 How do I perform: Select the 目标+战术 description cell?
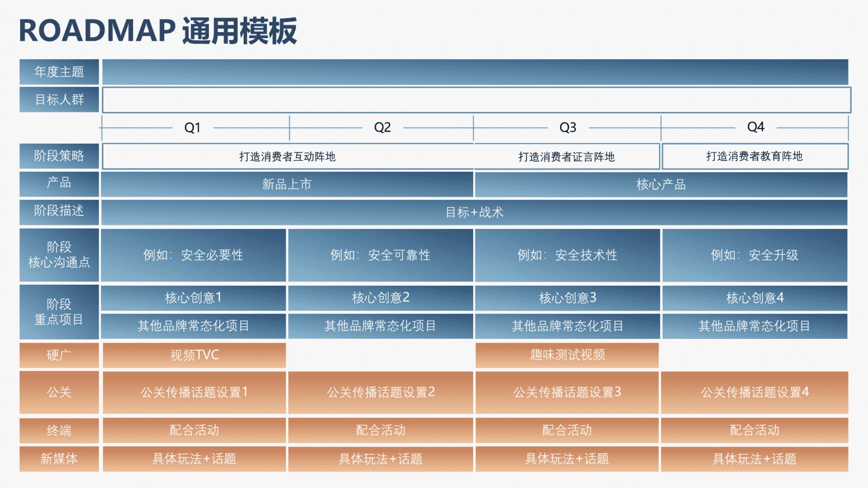[474, 212]
